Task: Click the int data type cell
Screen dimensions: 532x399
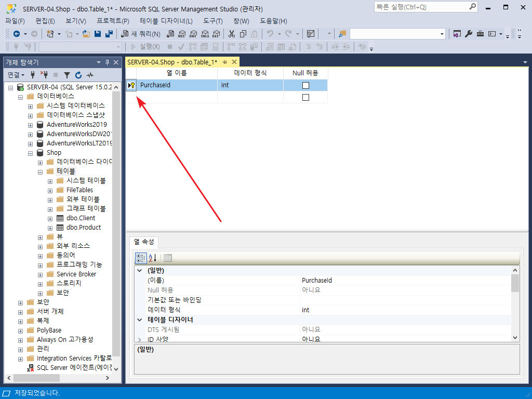Action: pos(250,85)
